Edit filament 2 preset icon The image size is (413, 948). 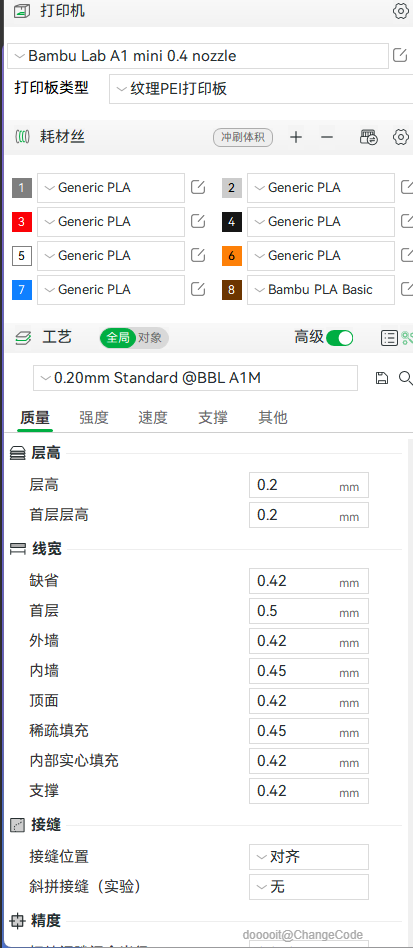coord(407,187)
